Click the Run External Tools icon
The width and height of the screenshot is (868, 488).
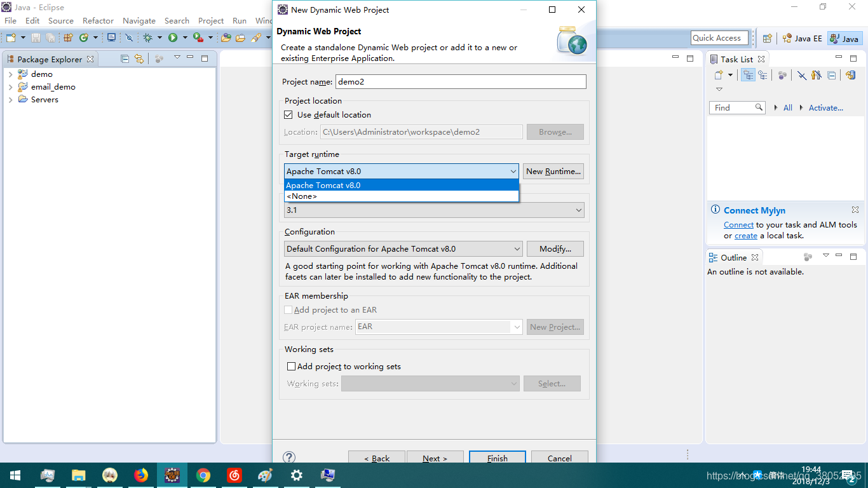(x=198, y=38)
